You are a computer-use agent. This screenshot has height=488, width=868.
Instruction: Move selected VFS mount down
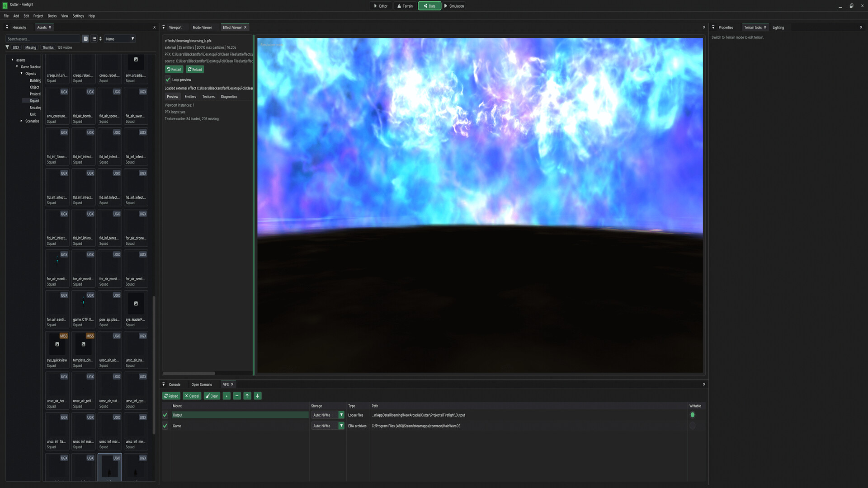coord(258,396)
